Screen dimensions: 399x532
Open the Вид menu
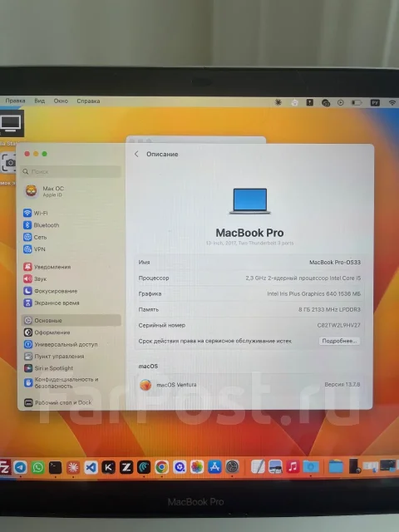[x=39, y=101]
